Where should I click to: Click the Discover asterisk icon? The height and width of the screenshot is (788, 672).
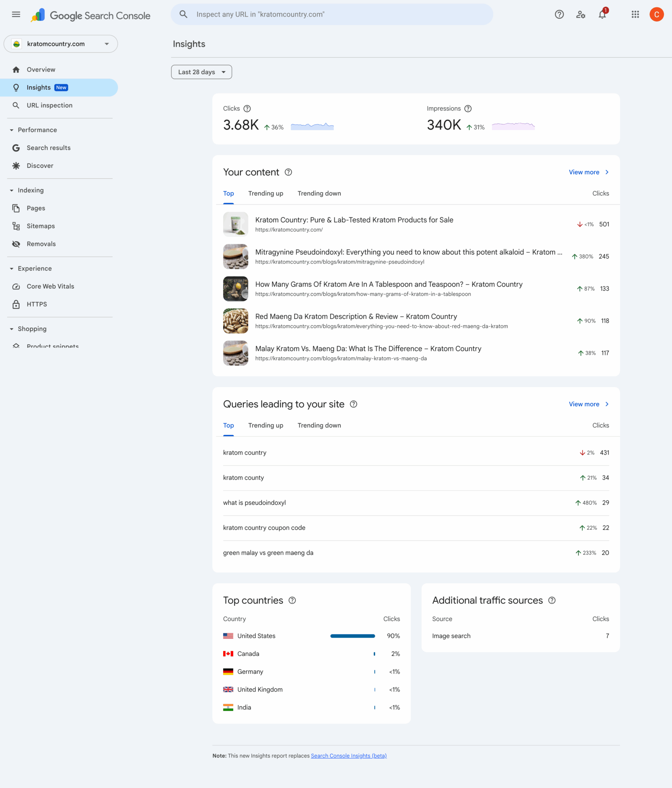(16, 166)
